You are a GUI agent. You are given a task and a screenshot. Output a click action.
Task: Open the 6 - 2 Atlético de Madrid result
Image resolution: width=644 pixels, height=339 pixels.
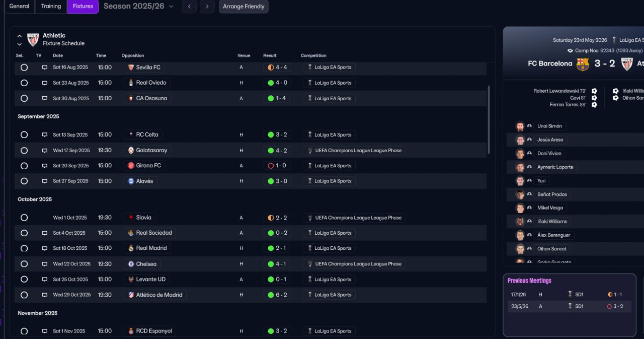coord(277,295)
